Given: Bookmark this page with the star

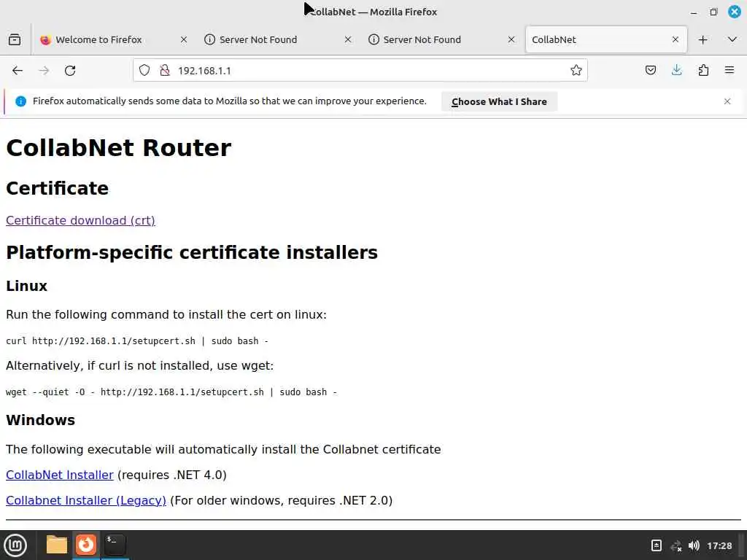Looking at the screenshot, I should [576, 71].
